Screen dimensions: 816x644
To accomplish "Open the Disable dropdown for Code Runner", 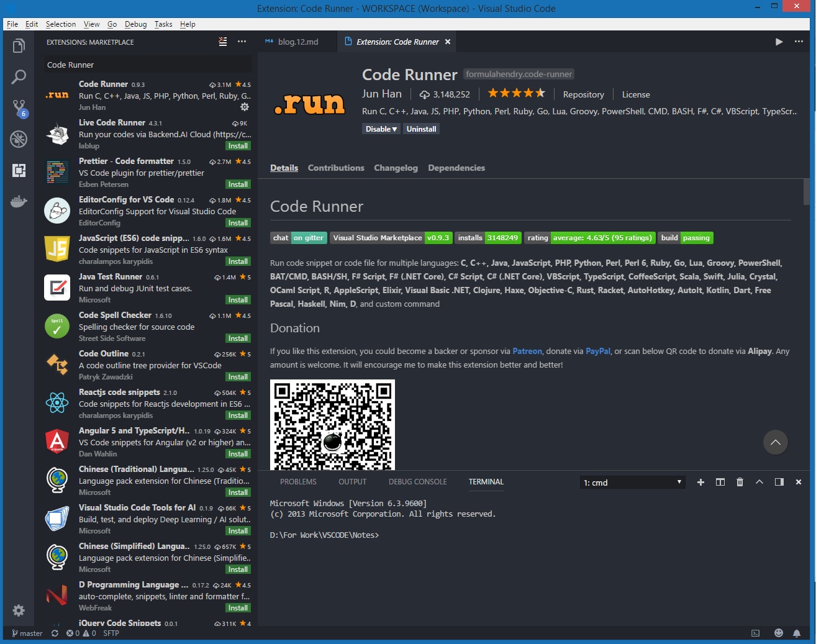I will click(381, 129).
